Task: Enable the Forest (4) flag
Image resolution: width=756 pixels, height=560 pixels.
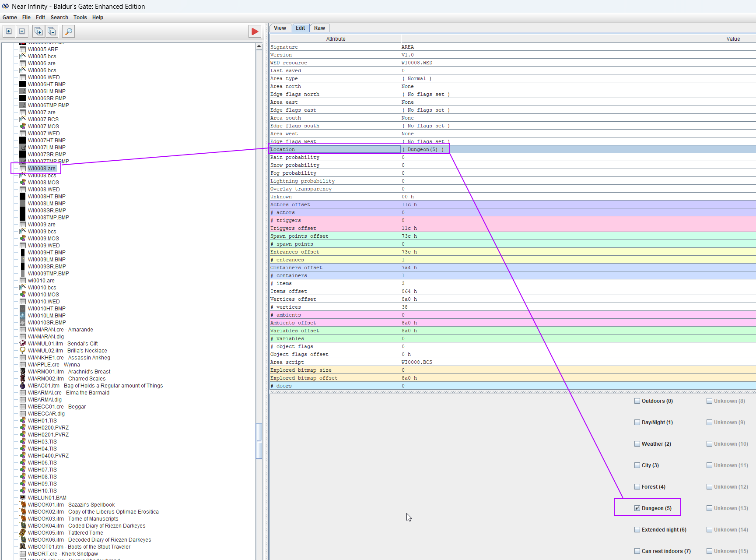Action: pos(637,486)
